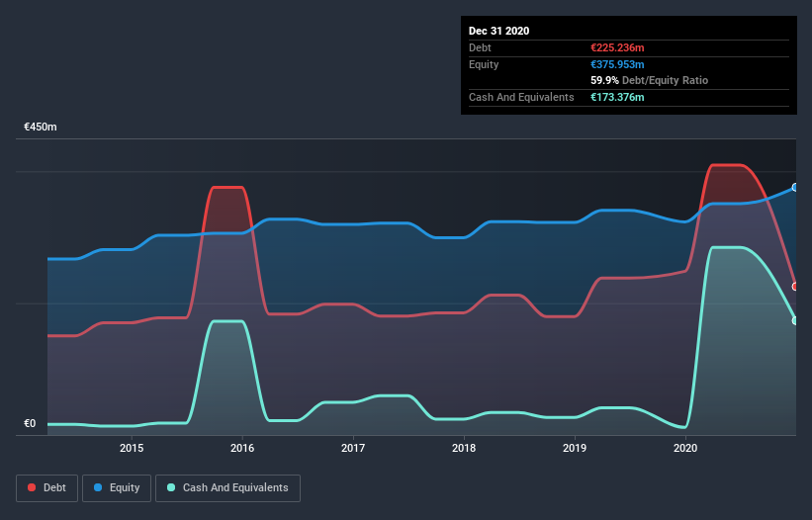Screen dimensions: 812x520
Task: Click the 2017 x-axis label
Action: [x=353, y=448]
